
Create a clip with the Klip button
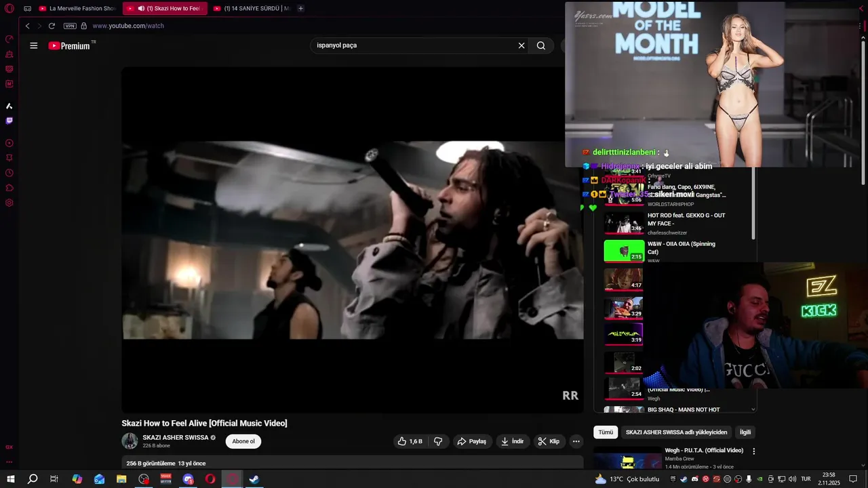point(549,441)
